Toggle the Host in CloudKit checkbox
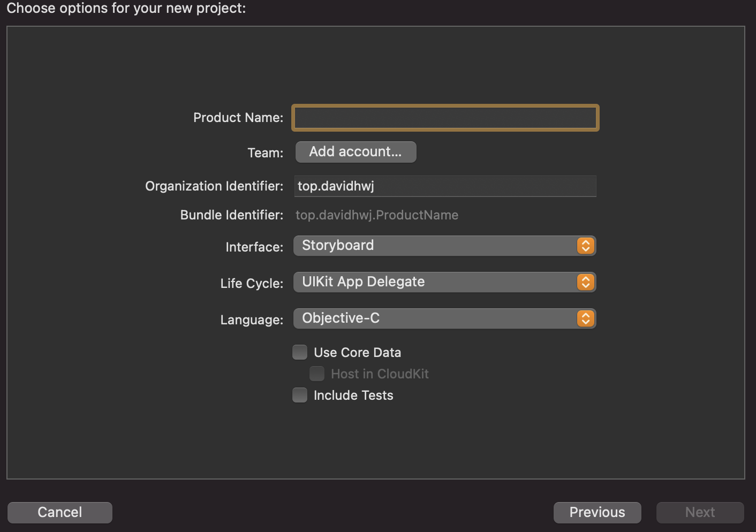756x532 pixels. click(317, 374)
